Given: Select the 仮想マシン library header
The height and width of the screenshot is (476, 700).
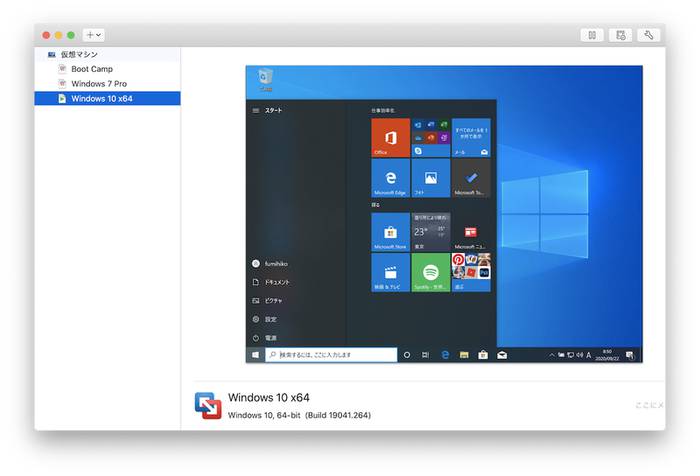Looking at the screenshot, I should pos(108,54).
